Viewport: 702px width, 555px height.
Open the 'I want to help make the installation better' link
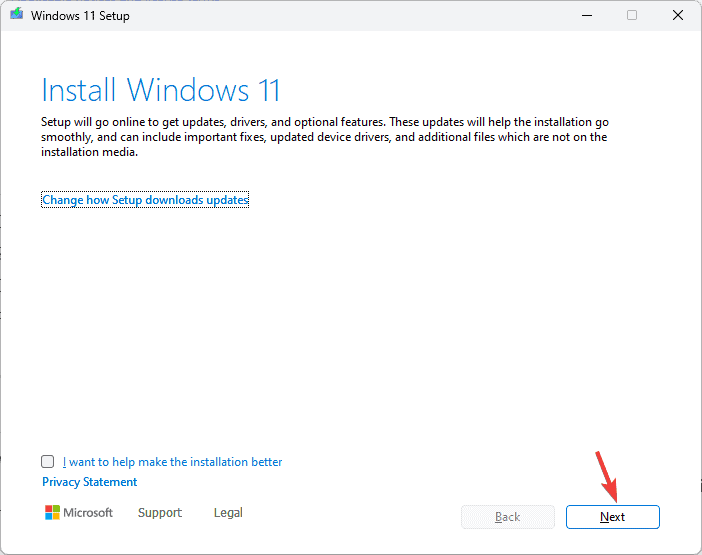click(x=172, y=462)
